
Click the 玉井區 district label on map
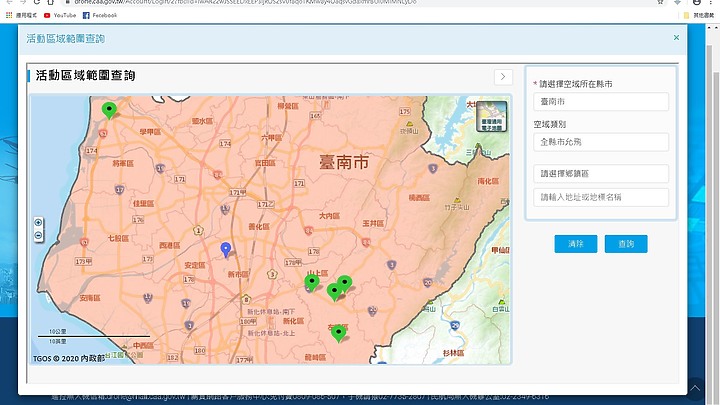click(373, 223)
